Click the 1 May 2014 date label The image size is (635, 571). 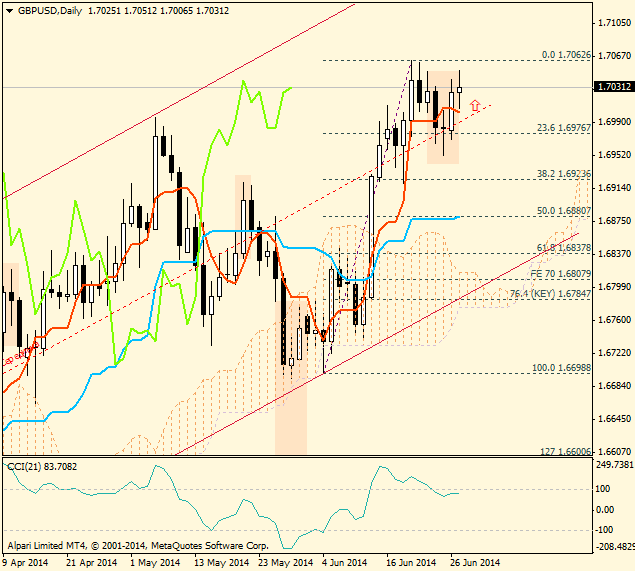[155, 563]
